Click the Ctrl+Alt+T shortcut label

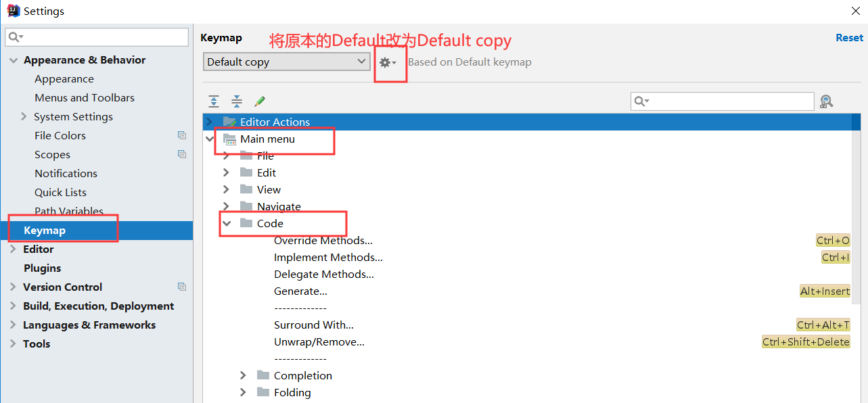point(823,325)
